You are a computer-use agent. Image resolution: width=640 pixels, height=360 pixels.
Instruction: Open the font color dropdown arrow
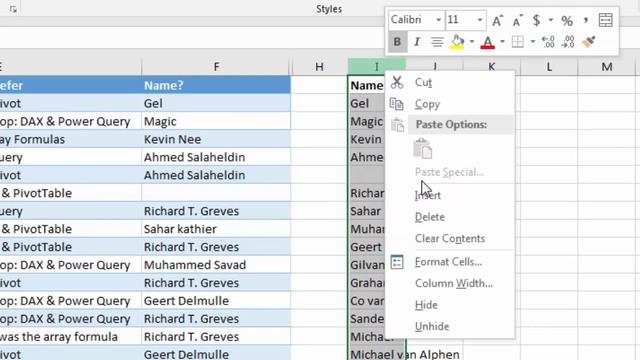pos(502,42)
